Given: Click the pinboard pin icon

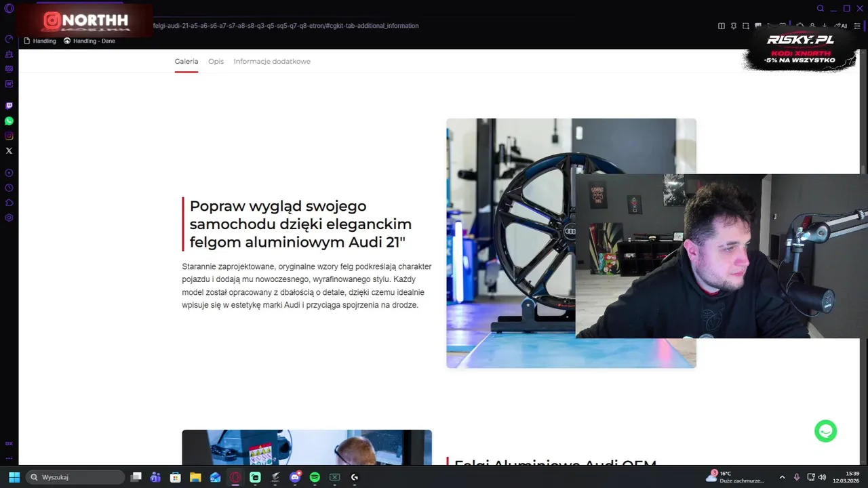Looking at the screenshot, I should tap(733, 26).
